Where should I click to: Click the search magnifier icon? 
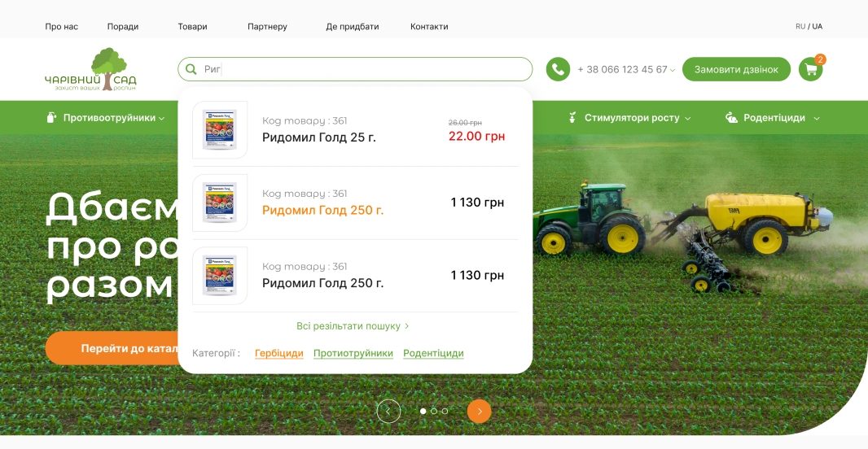pos(191,69)
